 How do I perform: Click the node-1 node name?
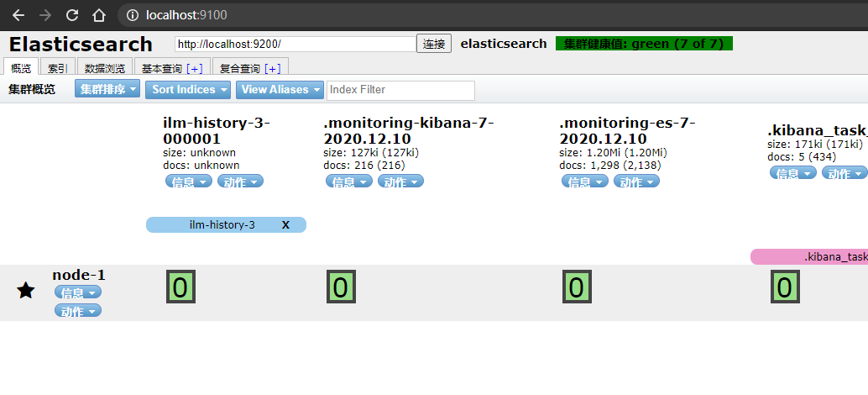pos(79,275)
